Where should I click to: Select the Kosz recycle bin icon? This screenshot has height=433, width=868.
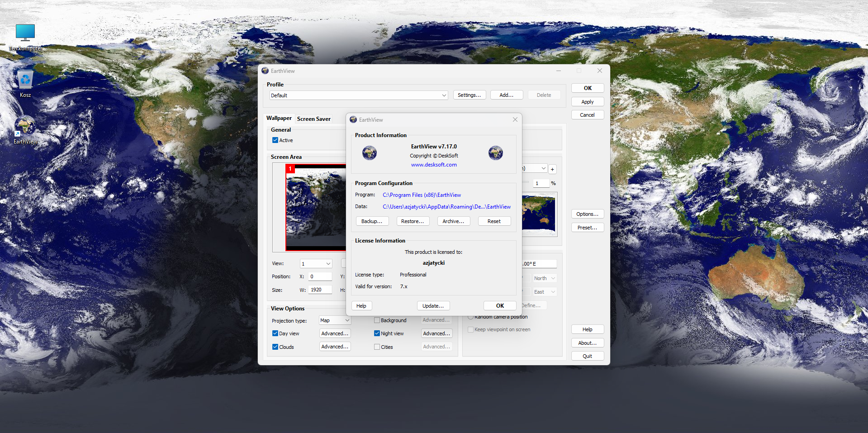pos(25,84)
